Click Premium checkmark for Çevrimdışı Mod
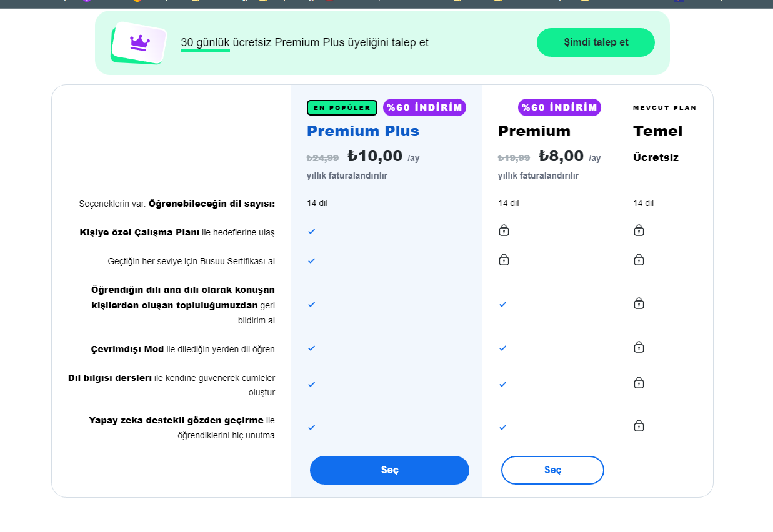The width and height of the screenshot is (773, 532). 503,348
